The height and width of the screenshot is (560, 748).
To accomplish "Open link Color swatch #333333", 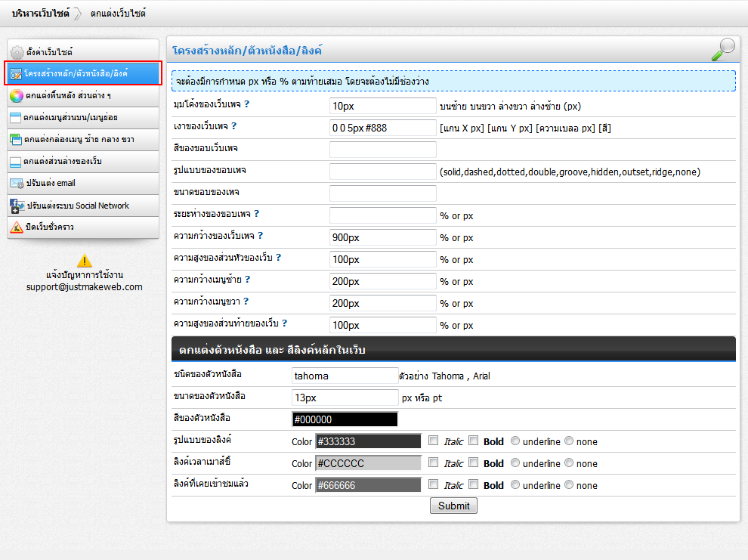I will 368,441.
